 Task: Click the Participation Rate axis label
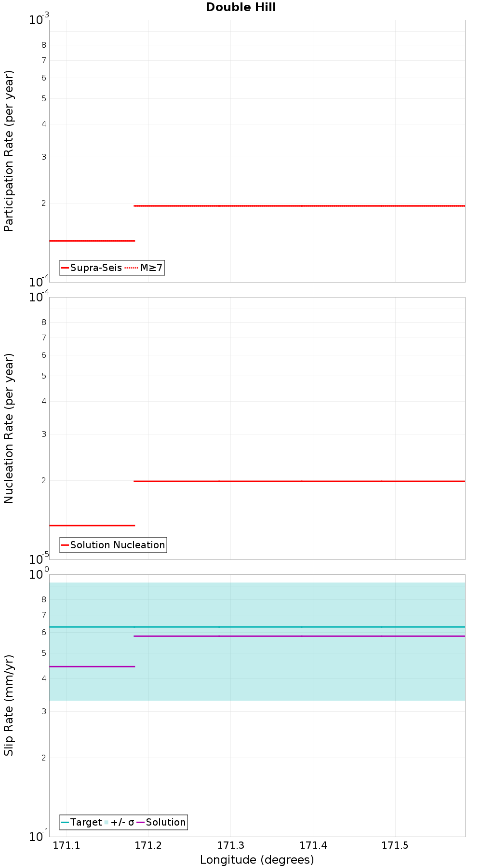click(9, 151)
